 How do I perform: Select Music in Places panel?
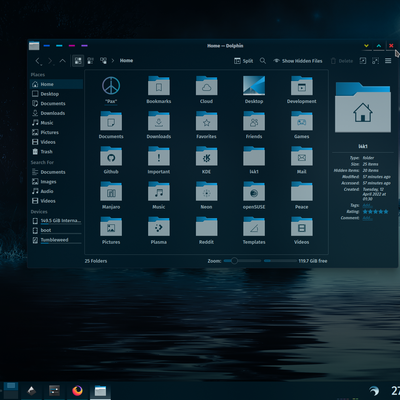click(x=56, y=123)
